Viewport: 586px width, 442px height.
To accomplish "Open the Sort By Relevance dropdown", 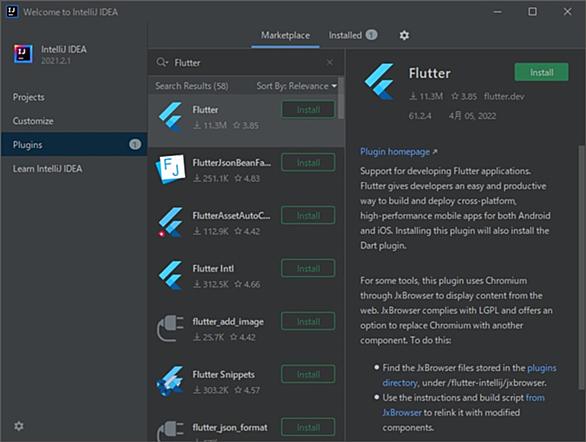I will click(x=296, y=86).
